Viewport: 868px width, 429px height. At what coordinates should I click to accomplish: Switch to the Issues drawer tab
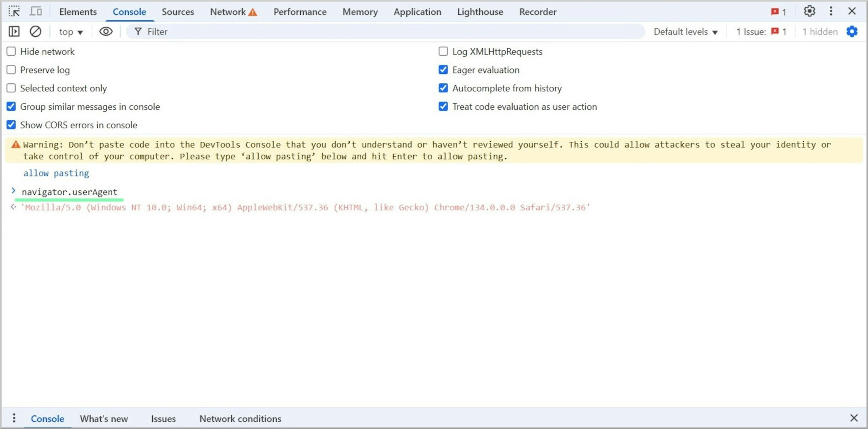[x=163, y=419]
